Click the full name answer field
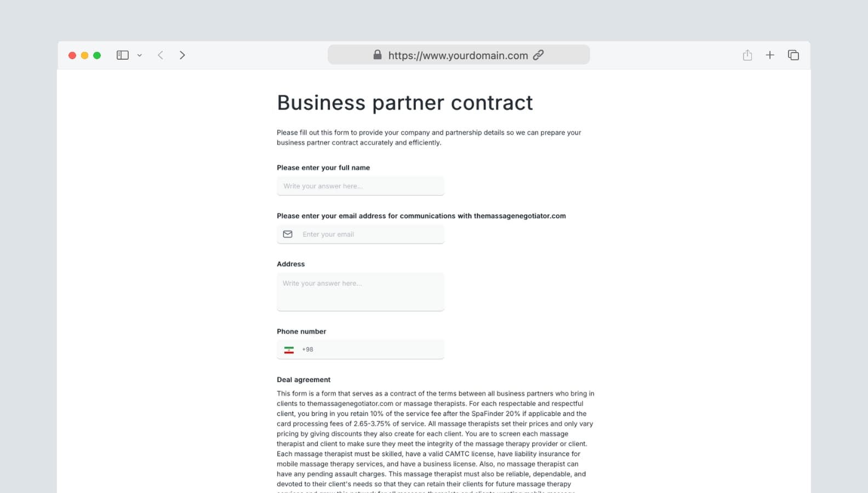 [x=360, y=186]
